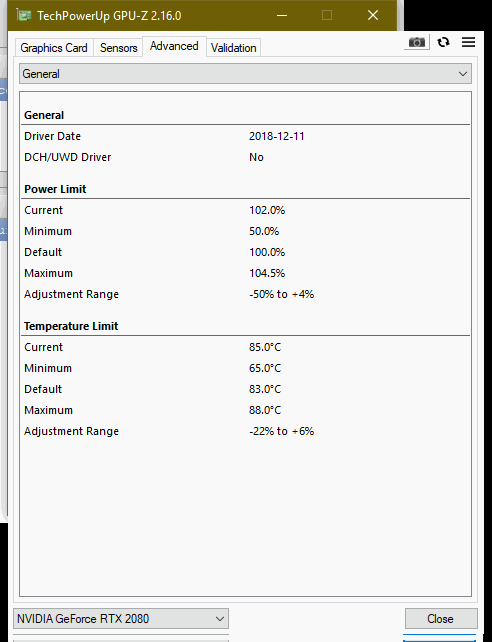This screenshot has width=492, height=642.
Task: Click the Close button
Action: (x=441, y=618)
